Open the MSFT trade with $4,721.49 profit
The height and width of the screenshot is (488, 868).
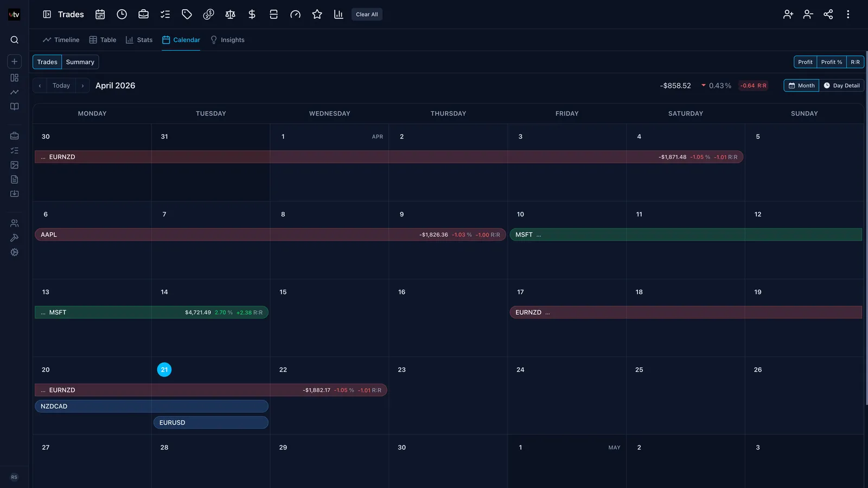(151, 312)
